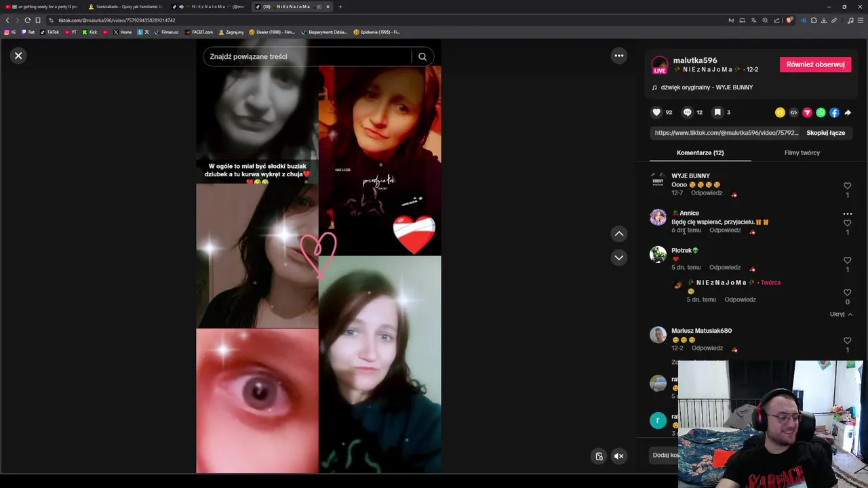Like Annice's comment
This screenshot has width=868, height=488.
pyautogui.click(x=847, y=223)
